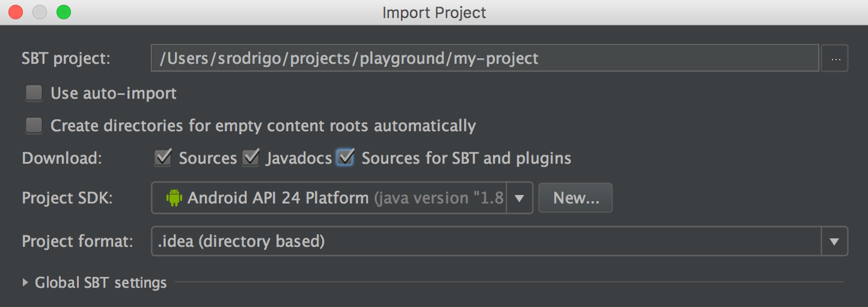Screen dimensions: 868x307
Task: Click the Project SDK dropdown arrow
Action: [519, 197]
